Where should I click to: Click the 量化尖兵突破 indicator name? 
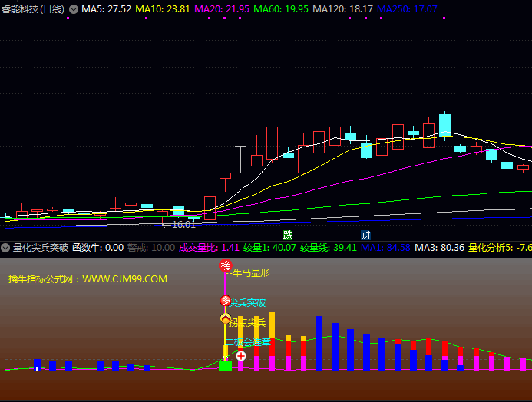[41, 248]
